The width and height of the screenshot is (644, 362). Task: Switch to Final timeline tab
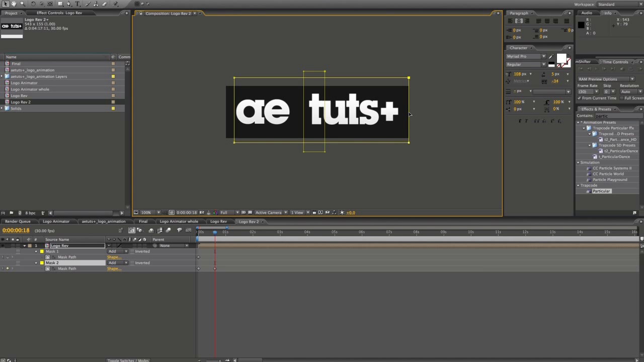[143, 221]
